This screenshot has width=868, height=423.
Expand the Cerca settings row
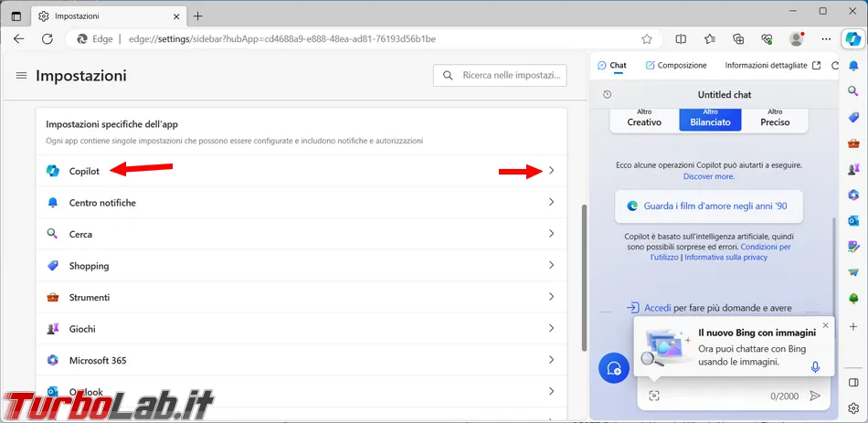click(302, 234)
